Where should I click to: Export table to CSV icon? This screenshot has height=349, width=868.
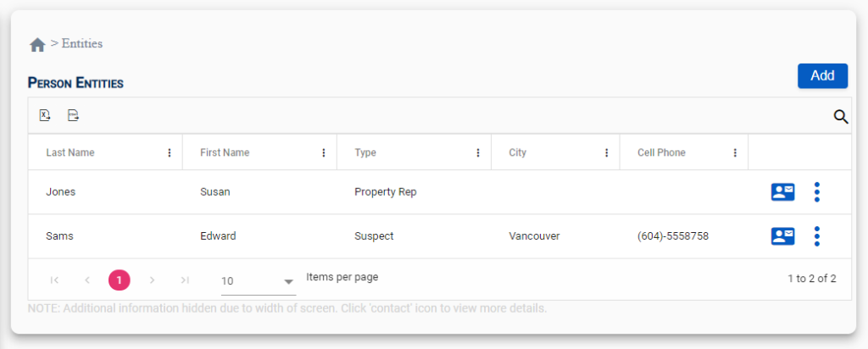pyautogui.click(x=73, y=115)
